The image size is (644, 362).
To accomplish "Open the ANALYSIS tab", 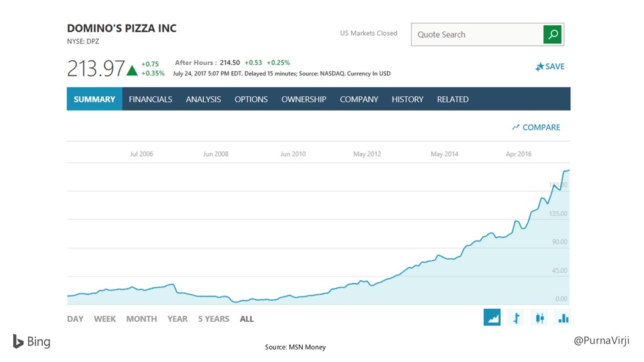I will pos(203,99).
